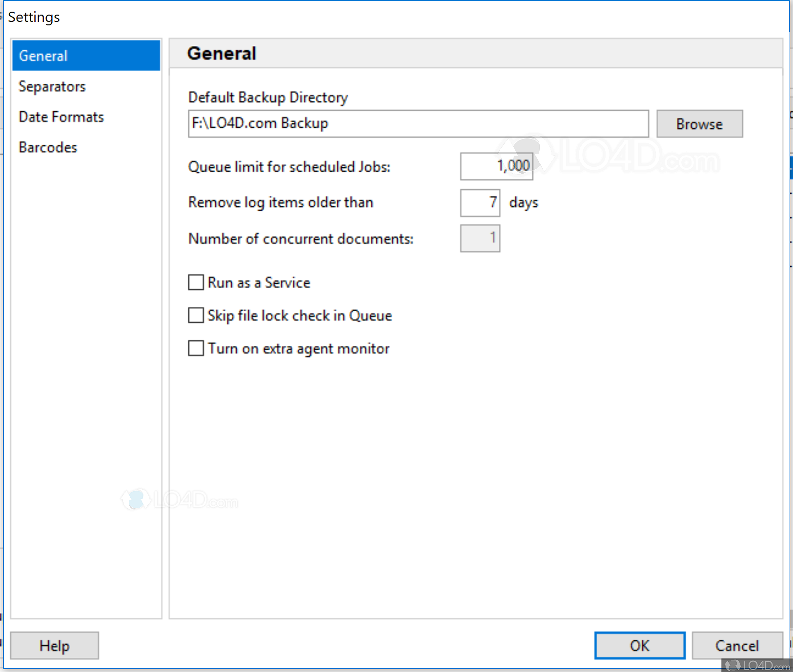
Task: Click the number of concurrent documents field
Action: coord(480,238)
